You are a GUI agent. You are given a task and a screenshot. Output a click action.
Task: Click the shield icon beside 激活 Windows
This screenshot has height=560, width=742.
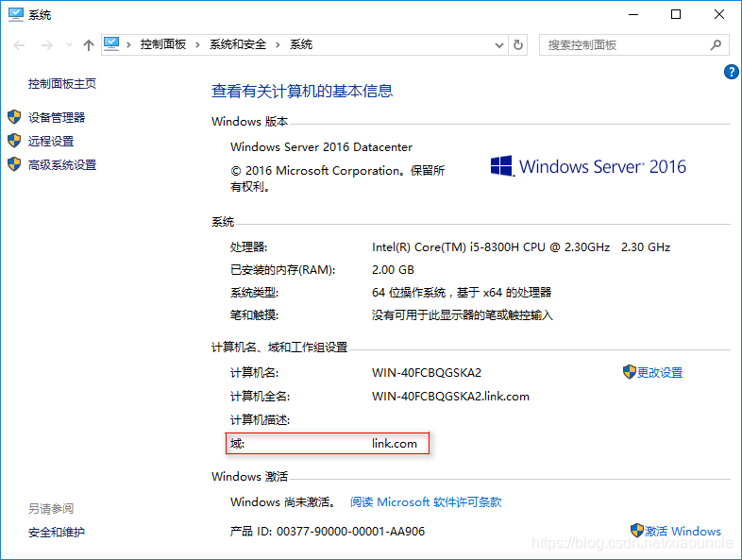click(x=637, y=530)
